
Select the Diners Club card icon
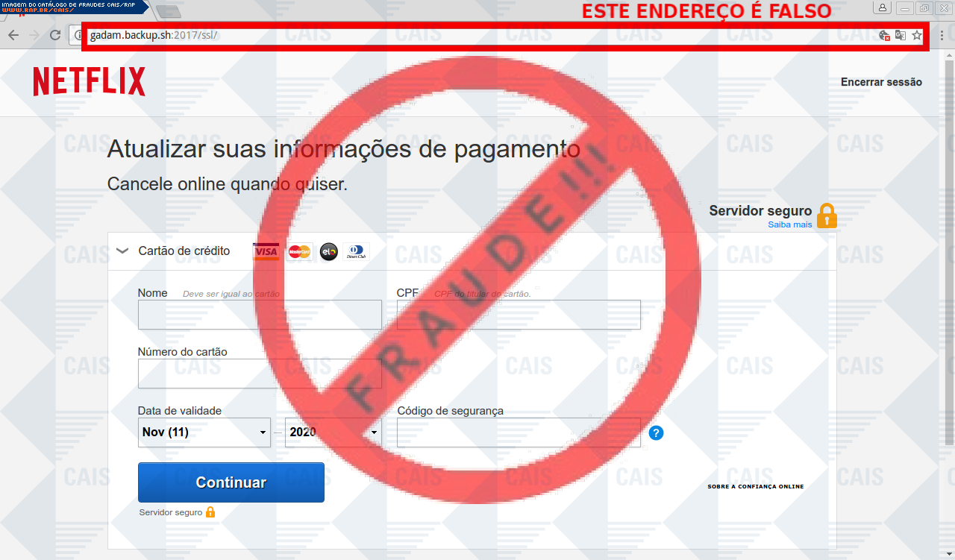[x=356, y=252]
